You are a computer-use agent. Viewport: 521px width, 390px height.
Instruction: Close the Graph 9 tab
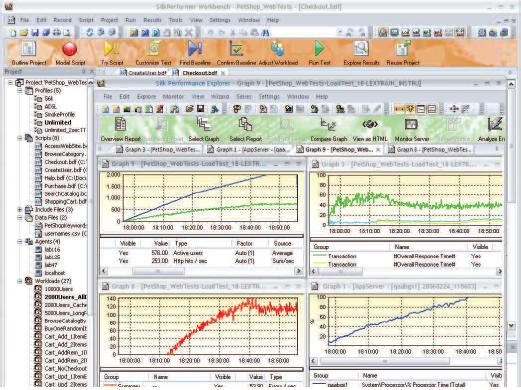(378, 150)
